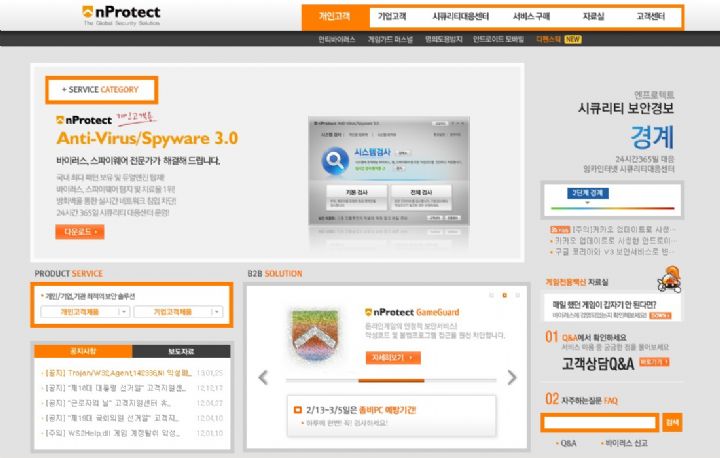
Task: Click the 2단계 경계 alert level indicator
Action: (588, 193)
